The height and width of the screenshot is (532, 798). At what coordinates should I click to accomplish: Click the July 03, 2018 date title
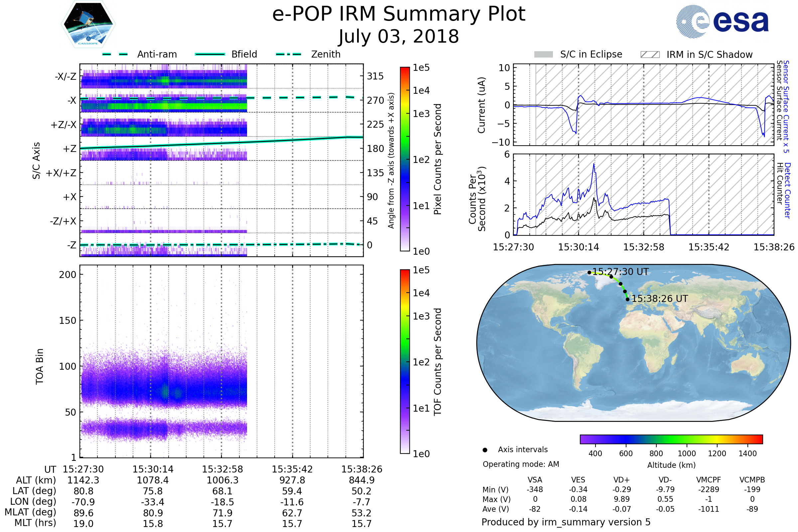click(x=399, y=37)
